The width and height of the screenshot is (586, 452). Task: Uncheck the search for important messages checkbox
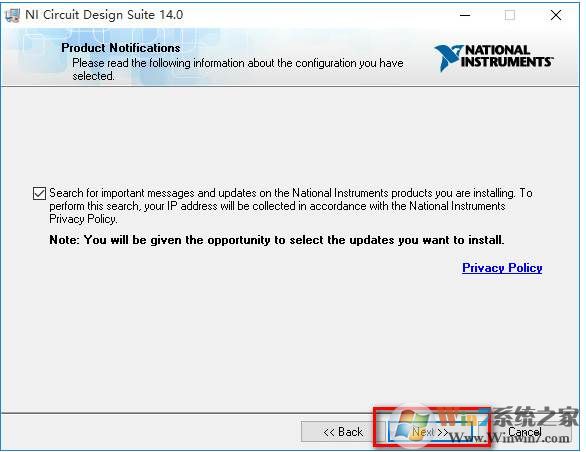tap(39, 194)
